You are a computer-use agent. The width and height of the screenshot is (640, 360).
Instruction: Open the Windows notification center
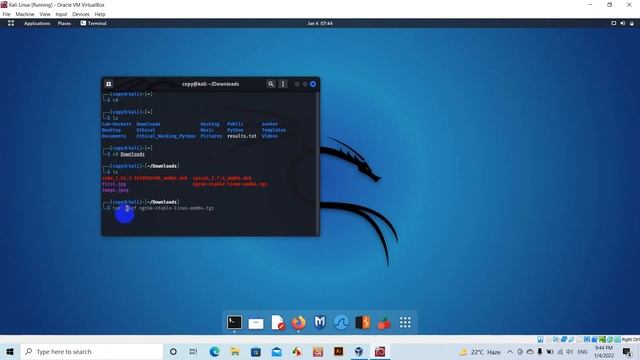click(x=627, y=351)
